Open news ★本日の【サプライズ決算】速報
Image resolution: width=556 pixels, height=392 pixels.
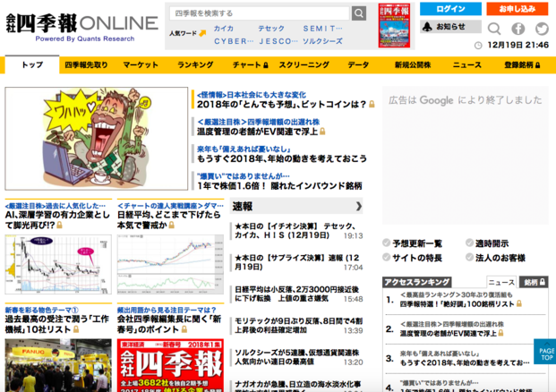(x=296, y=262)
